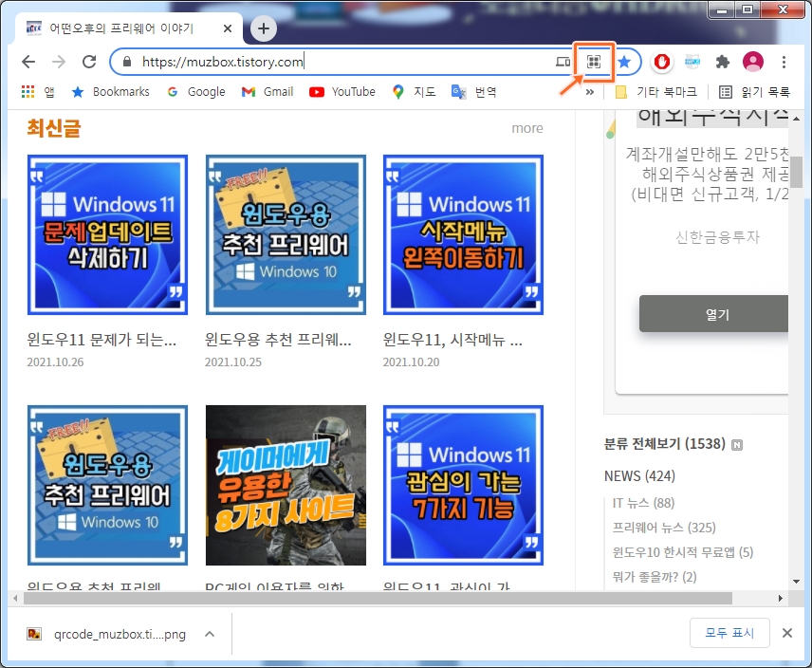812x668 pixels.
Task: Close the 어떤오후의 프리웨어 이야기 tab
Action: coord(228,28)
